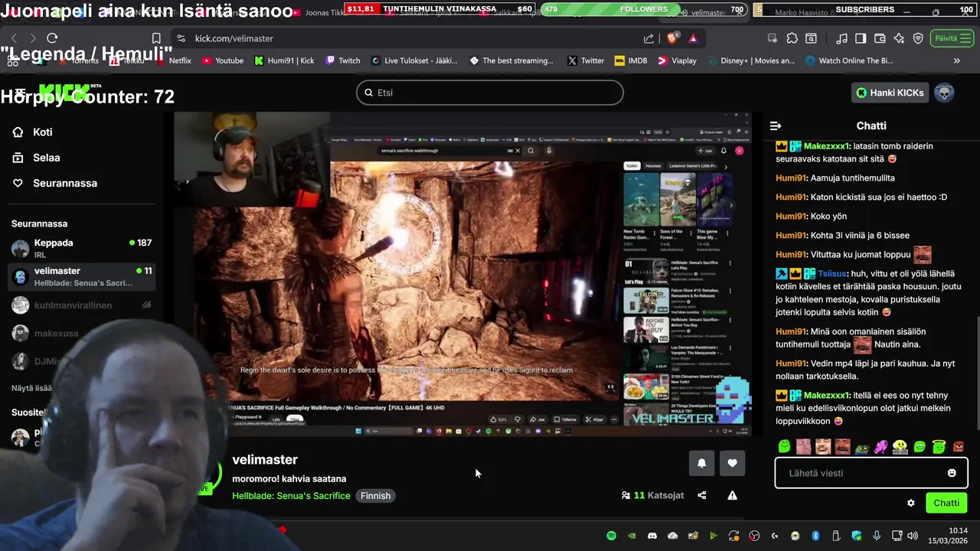
Task: Open Viaplay bookmark
Action: pos(678,60)
